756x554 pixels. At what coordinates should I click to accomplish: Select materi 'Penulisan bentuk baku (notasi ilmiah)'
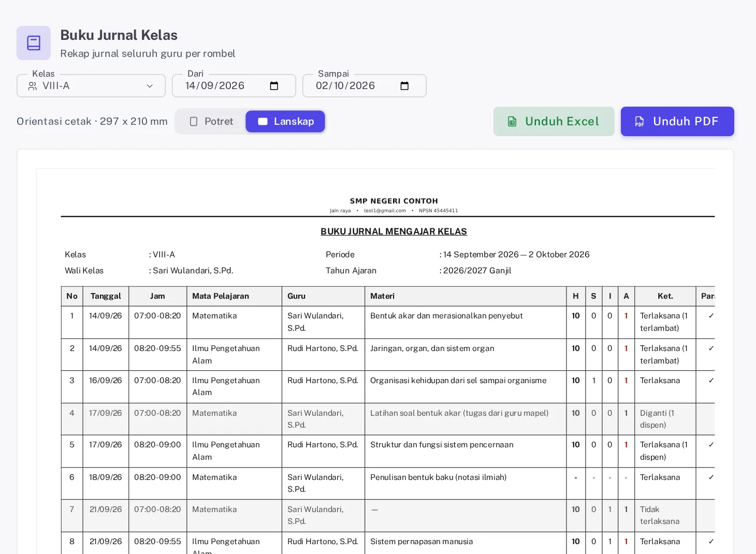439,477
